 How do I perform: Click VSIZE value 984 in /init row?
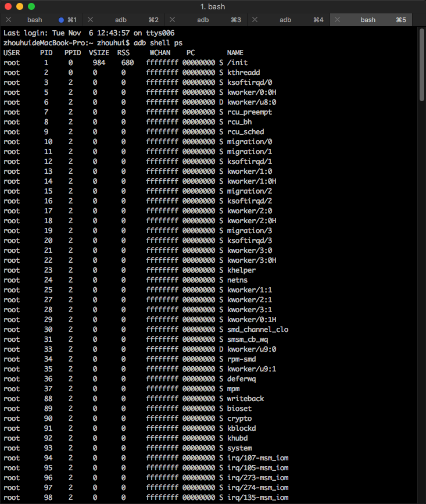coord(99,63)
